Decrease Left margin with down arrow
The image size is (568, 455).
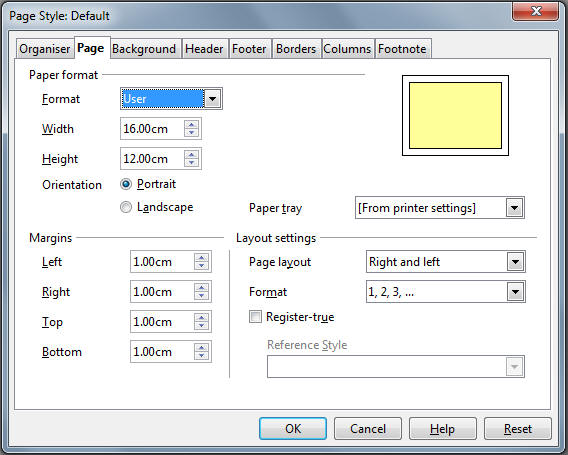pyautogui.click(x=201, y=266)
